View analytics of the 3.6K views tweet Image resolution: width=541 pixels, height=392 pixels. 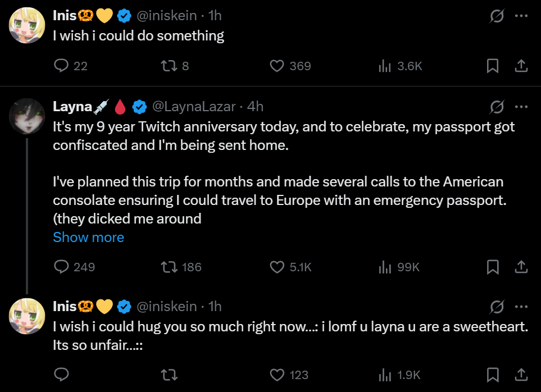click(x=385, y=66)
